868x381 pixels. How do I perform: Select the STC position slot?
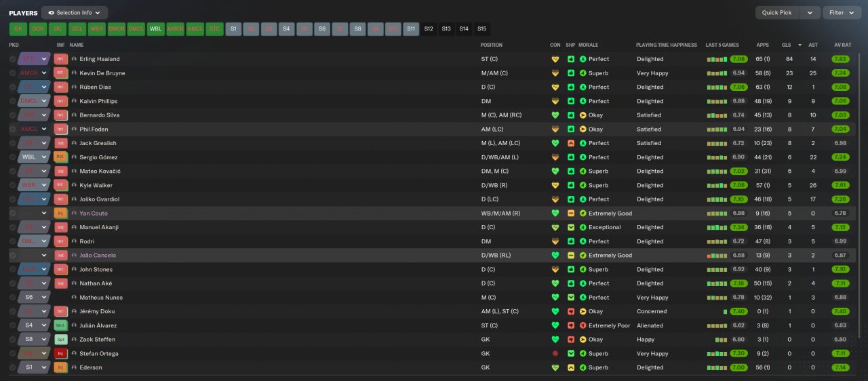[x=215, y=29]
